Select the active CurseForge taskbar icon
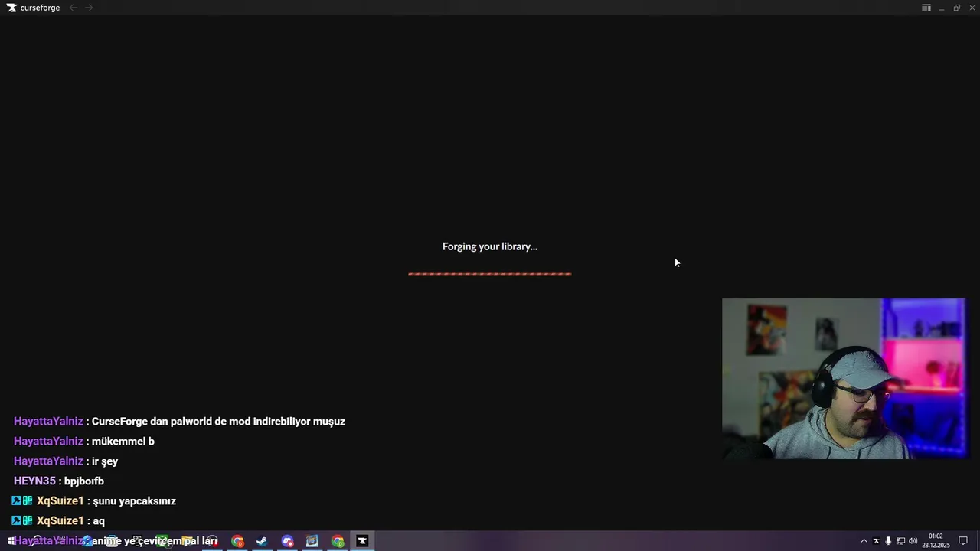980x551 pixels. click(x=362, y=541)
